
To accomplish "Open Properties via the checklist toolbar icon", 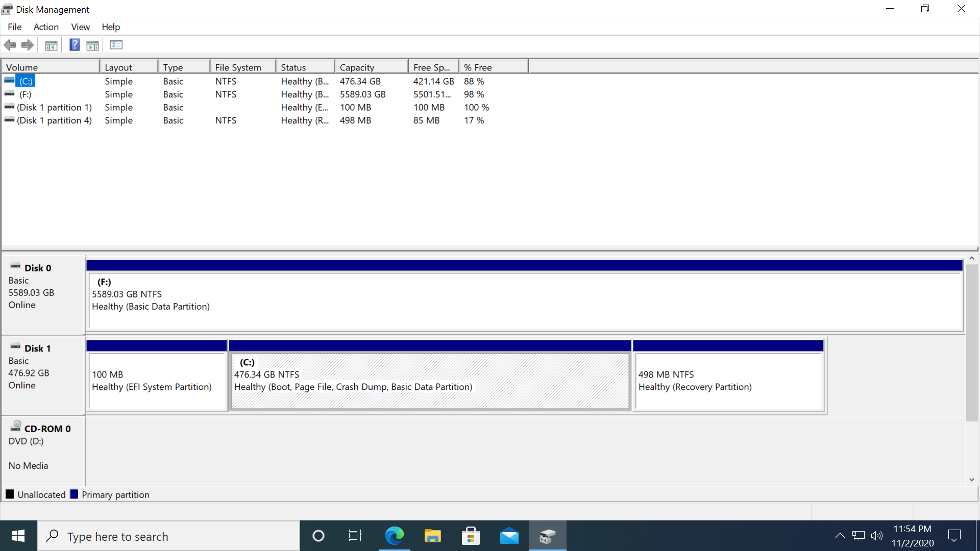I will (116, 45).
